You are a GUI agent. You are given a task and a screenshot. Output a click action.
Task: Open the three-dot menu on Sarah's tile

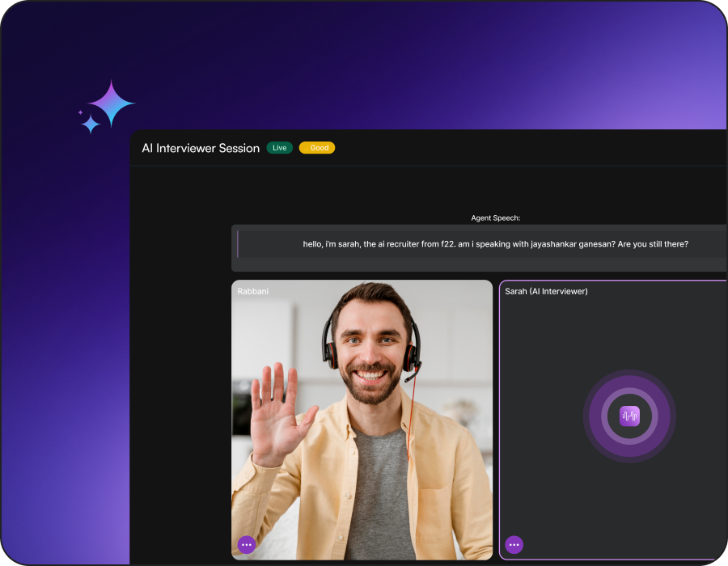pyautogui.click(x=514, y=545)
